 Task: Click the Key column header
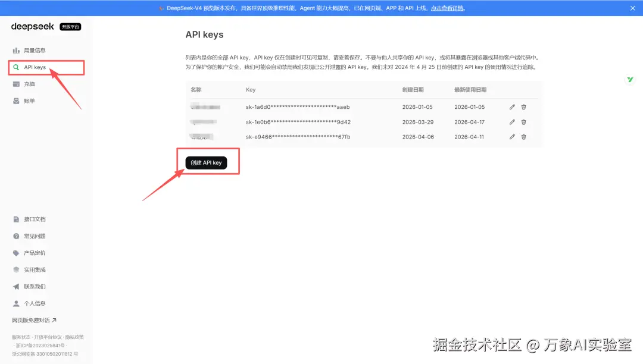pyautogui.click(x=251, y=90)
